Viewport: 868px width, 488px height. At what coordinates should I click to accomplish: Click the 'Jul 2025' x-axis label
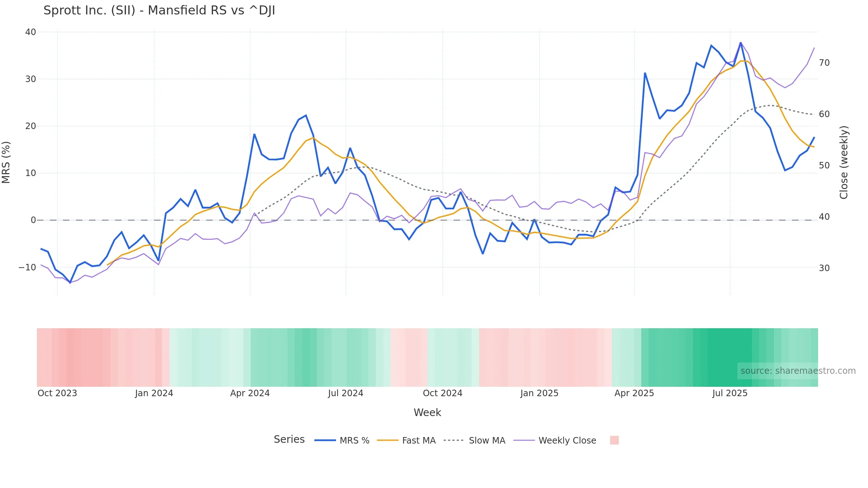[x=730, y=393]
